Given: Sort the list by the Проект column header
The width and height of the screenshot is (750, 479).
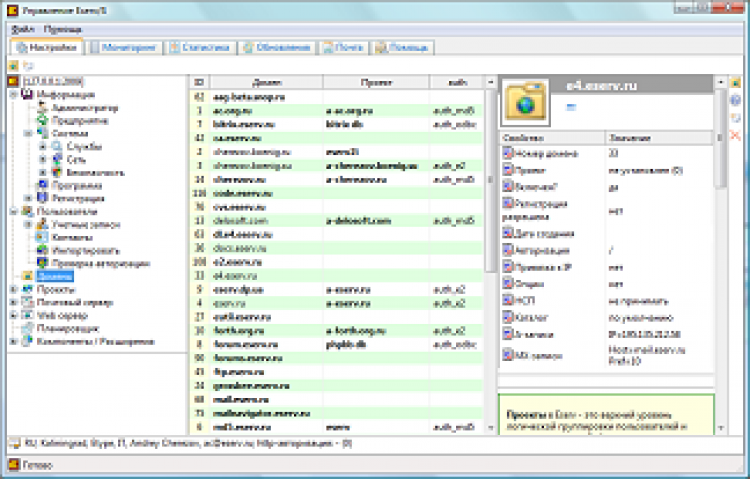Looking at the screenshot, I should click(376, 82).
